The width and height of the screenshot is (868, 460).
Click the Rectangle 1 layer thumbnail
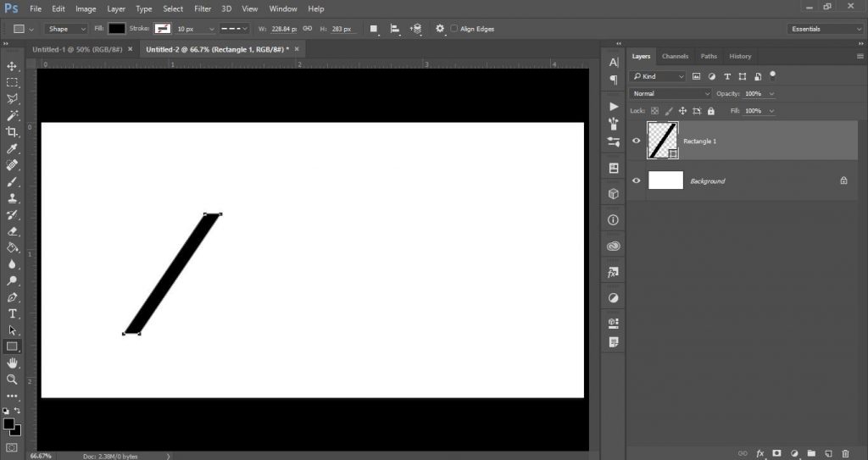[662, 140]
